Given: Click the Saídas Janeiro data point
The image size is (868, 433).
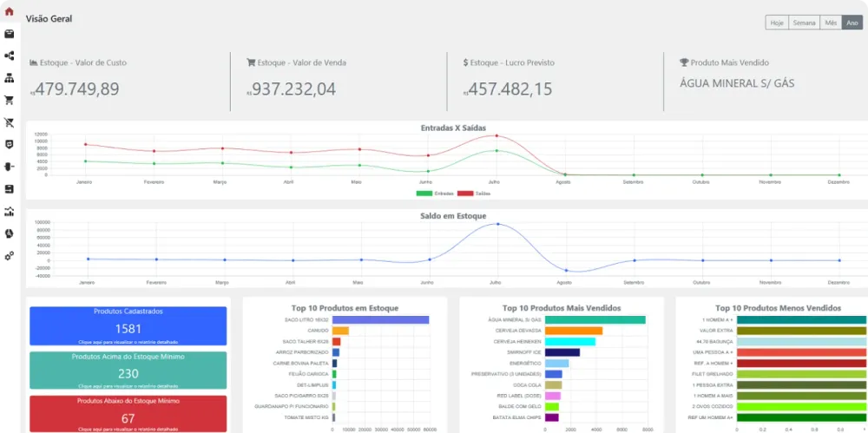Looking at the screenshot, I should [85, 145].
